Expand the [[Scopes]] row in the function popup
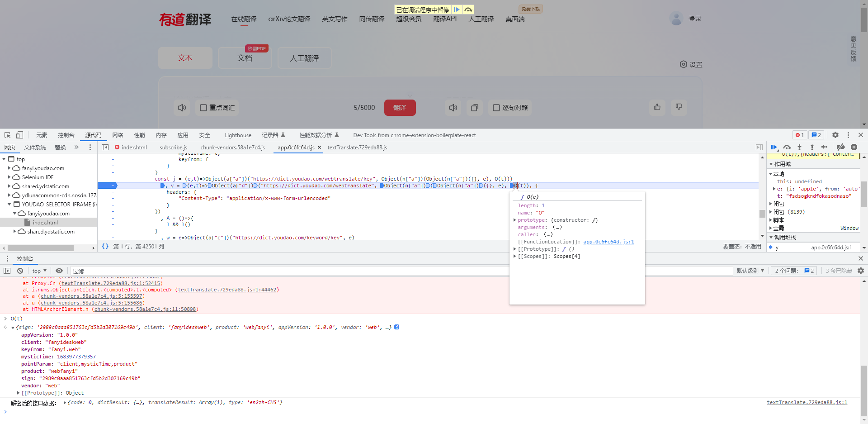868x424 pixels. tap(514, 256)
